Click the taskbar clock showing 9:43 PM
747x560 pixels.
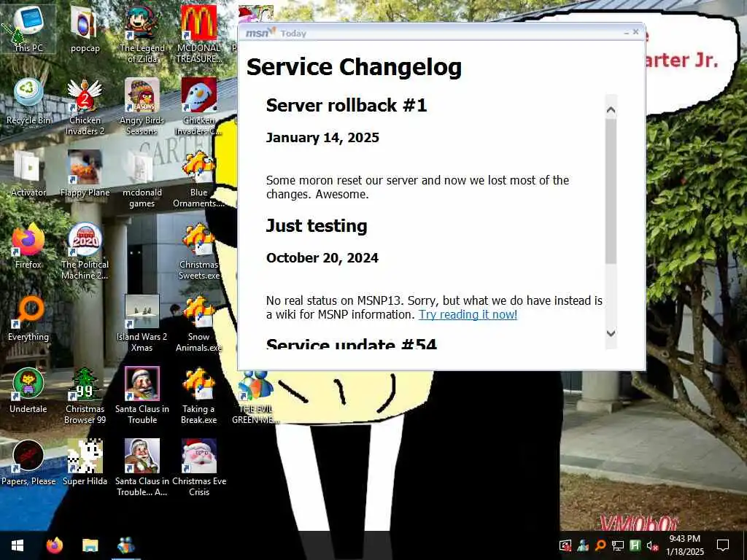(684, 545)
